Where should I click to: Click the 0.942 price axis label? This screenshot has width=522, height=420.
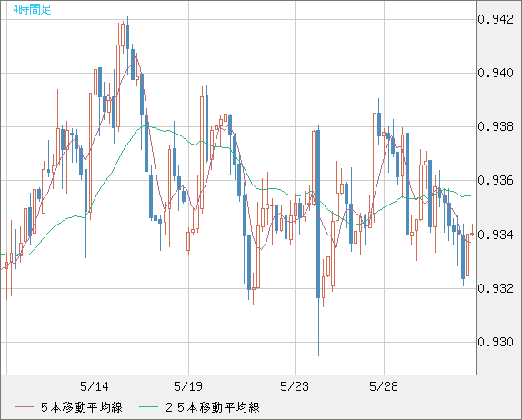point(496,19)
